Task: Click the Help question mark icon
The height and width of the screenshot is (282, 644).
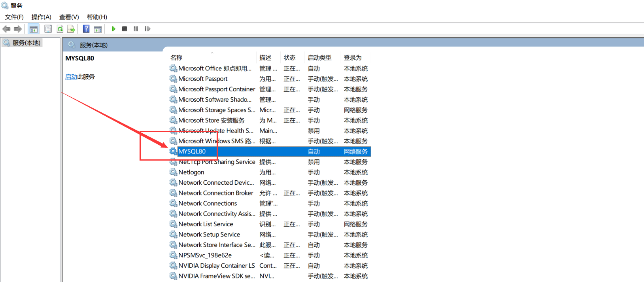Action: pos(86,29)
